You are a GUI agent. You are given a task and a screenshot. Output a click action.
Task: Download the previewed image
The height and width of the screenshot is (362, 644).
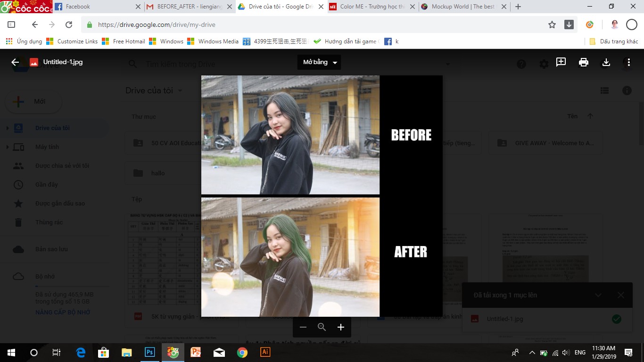pyautogui.click(x=606, y=62)
